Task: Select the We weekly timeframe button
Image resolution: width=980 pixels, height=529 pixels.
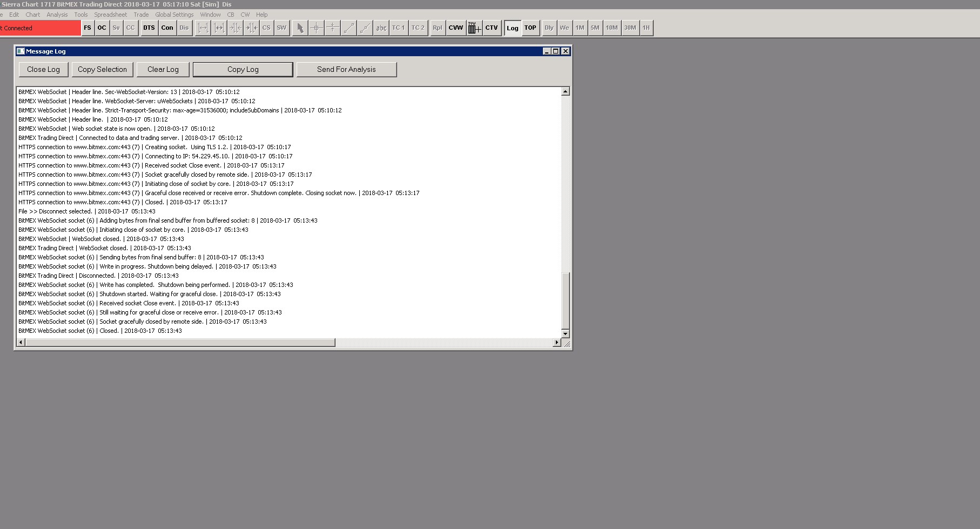Action: point(565,28)
